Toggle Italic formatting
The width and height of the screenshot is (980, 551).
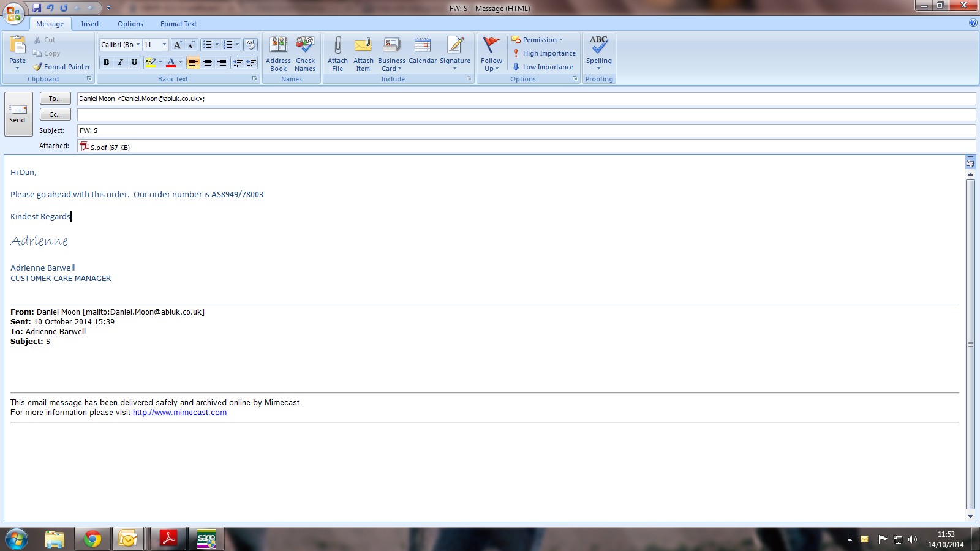pyautogui.click(x=120, y=62)
